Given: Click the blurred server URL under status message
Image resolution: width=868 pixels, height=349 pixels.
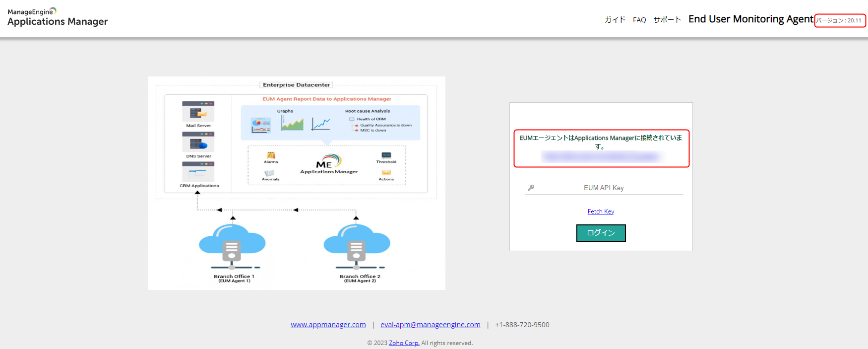Looking at the screenshot, I should pos(601,157).
